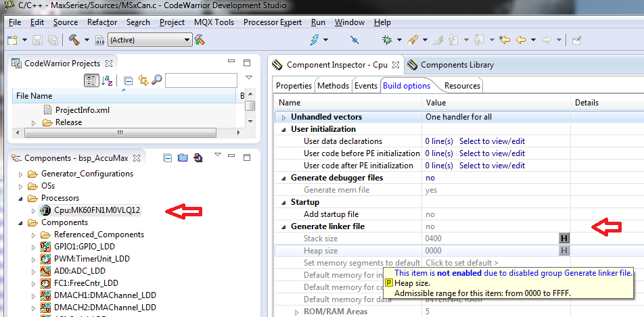Screen dimensions: 644x317
Task: Switch to the Properties tab
Action: (x=294, y=85)
